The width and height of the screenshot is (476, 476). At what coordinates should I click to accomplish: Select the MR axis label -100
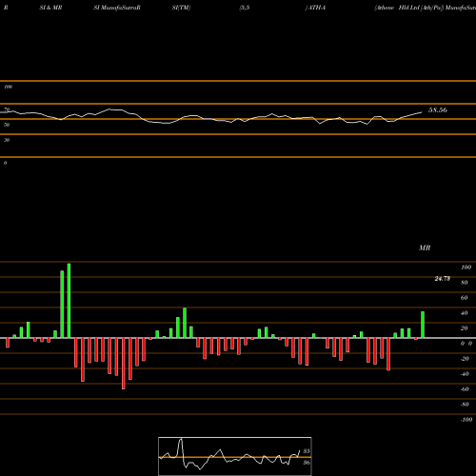(x=466, y=420)
